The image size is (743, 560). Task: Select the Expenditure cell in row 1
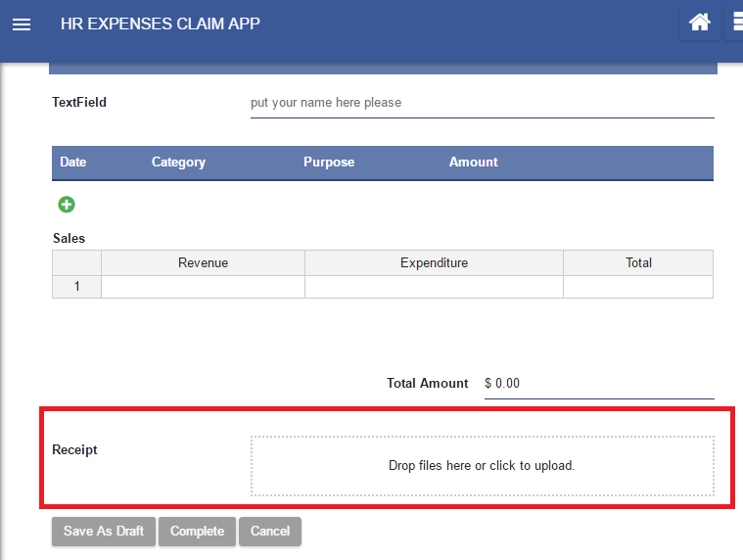point(434,287)
